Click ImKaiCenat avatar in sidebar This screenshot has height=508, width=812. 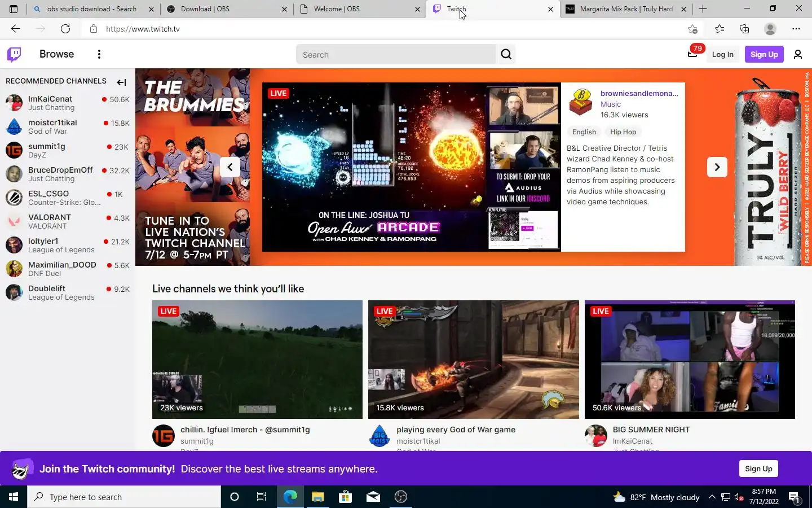coord(14,103)
